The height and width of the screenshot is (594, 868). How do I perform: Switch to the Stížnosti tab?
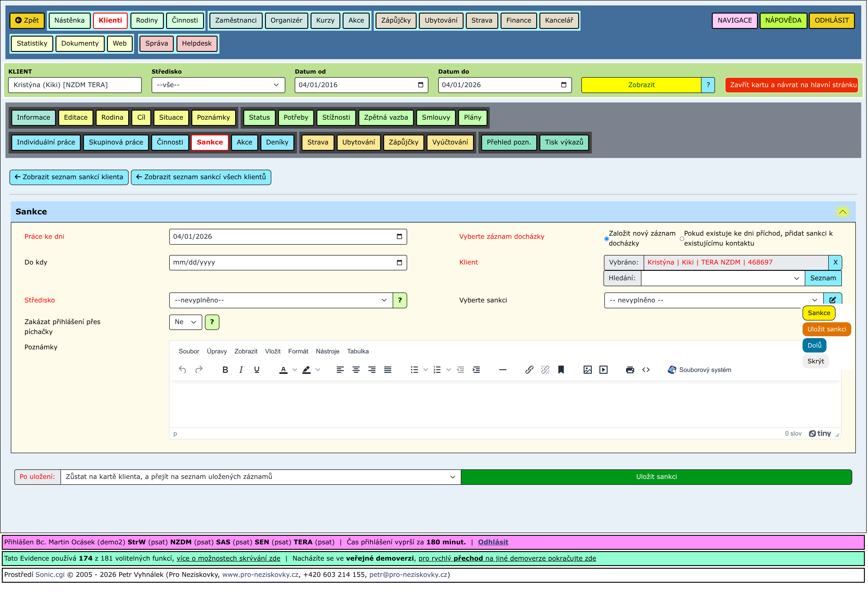point(336,117)
